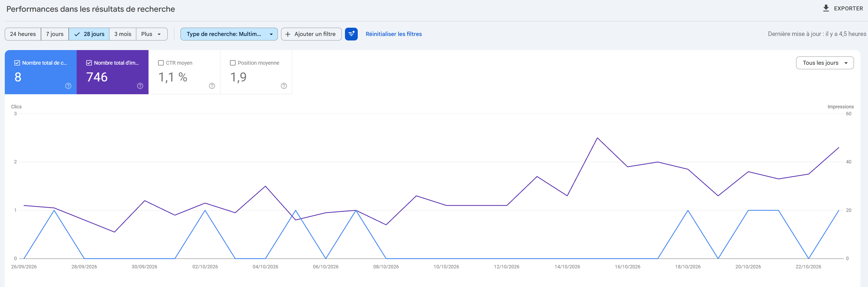Select the 24 heures range
868x287 pixels.
(x=23, y=34)
